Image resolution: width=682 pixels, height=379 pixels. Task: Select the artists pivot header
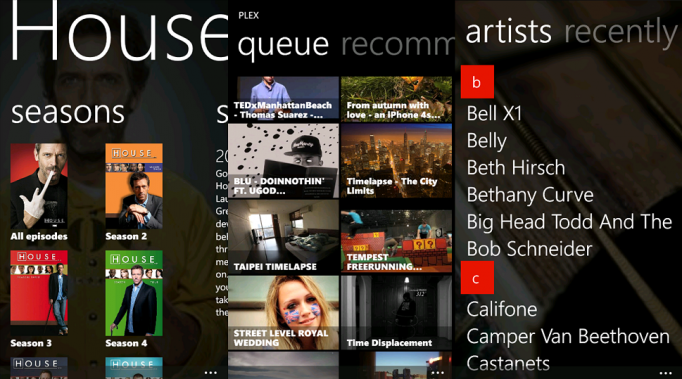click(x=508, y=31)
